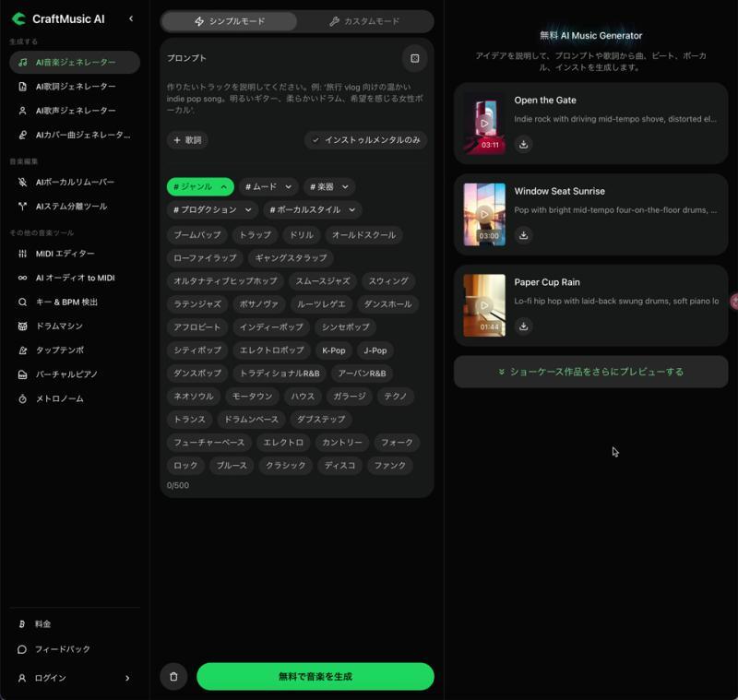Open the Window Seat Sunrise thumbnail
The image size is (738, 700).
pyautogui.click(x=484, y=215)
